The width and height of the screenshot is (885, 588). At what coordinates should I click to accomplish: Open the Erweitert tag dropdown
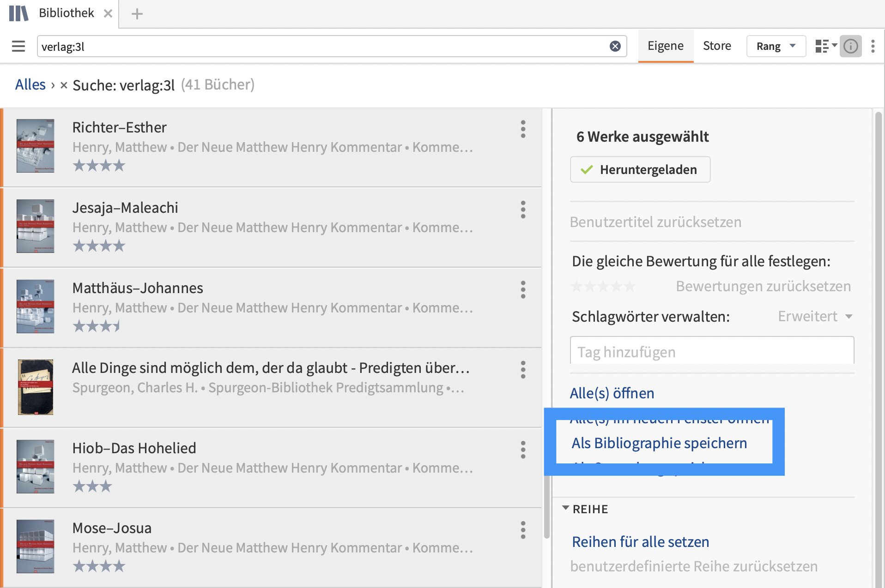815,316
